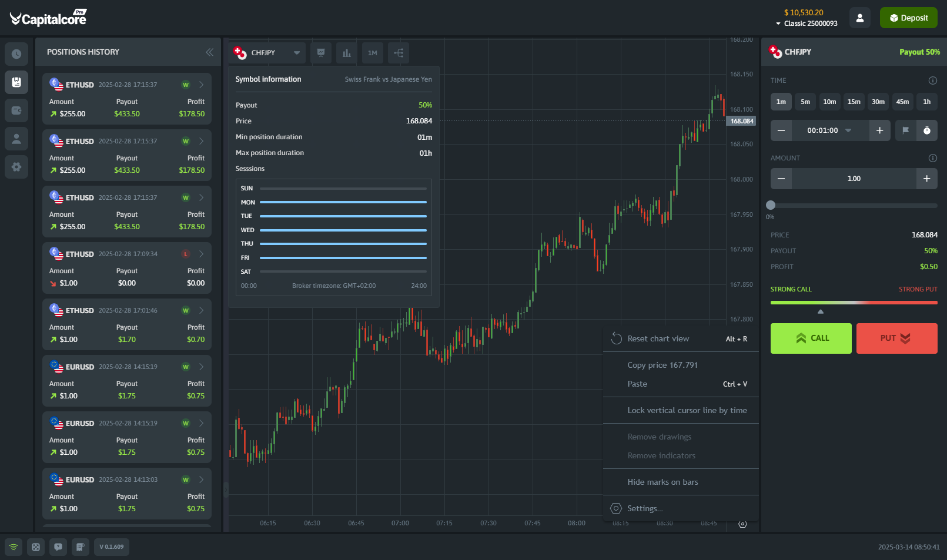
Task: Select the 5m time preset
Action: (805, 102)
